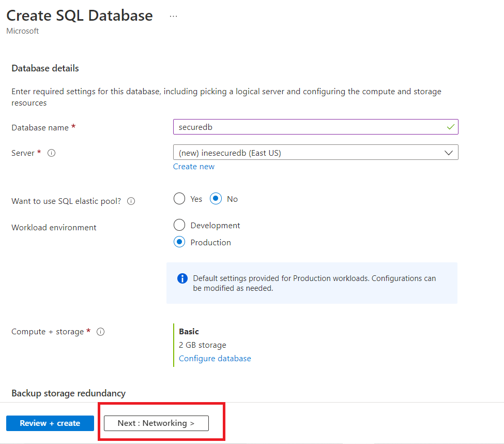Click the blue info icon in the Production banner
The width and height of the screenshot is (504, 444).
click(182, 278)
